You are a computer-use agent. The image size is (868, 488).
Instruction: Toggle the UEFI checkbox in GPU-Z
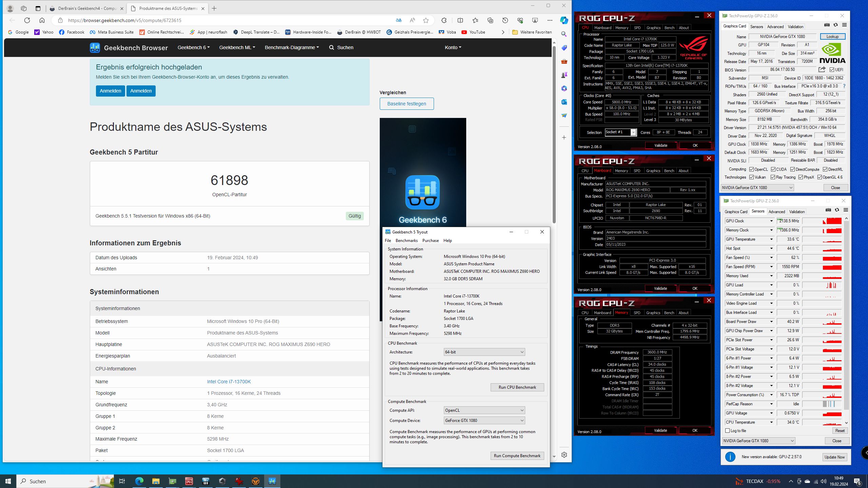tap(832, 70)
